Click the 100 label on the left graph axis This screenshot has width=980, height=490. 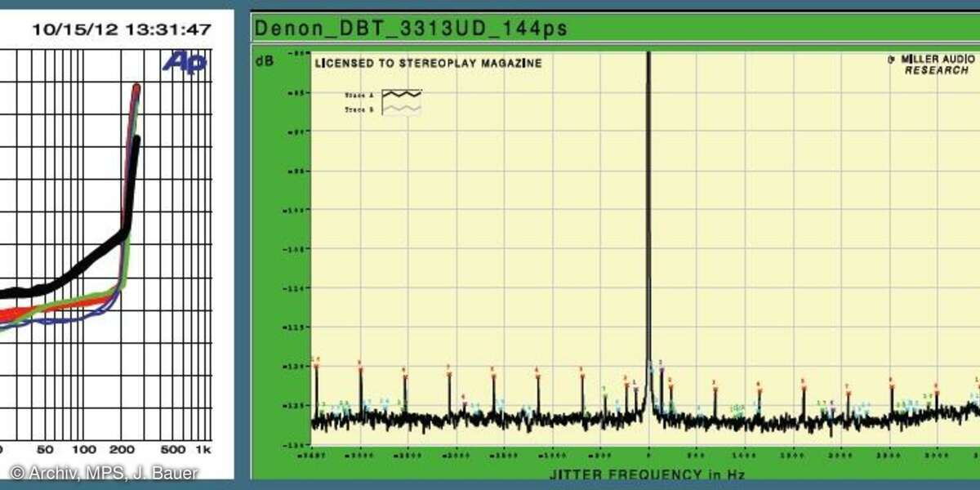(85, 450)
